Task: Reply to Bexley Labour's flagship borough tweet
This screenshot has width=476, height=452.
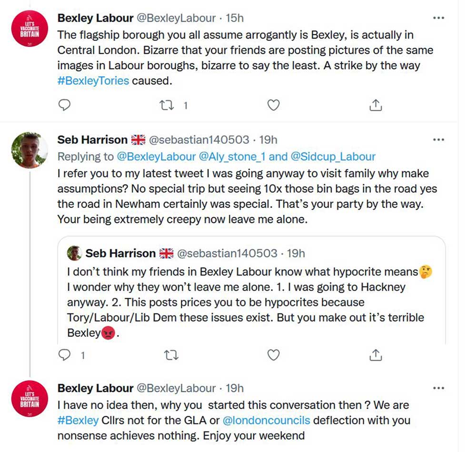Action: pos(64,105)
